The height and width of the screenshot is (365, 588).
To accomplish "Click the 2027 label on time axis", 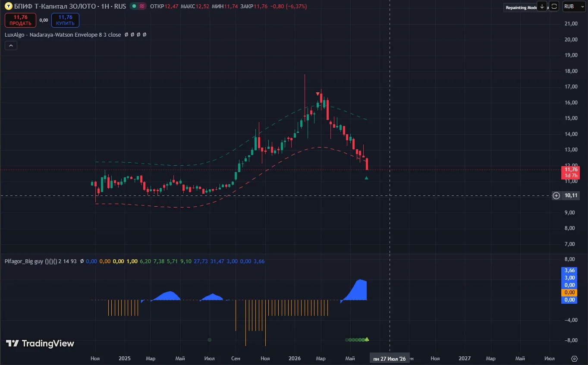I will point(465,359).
